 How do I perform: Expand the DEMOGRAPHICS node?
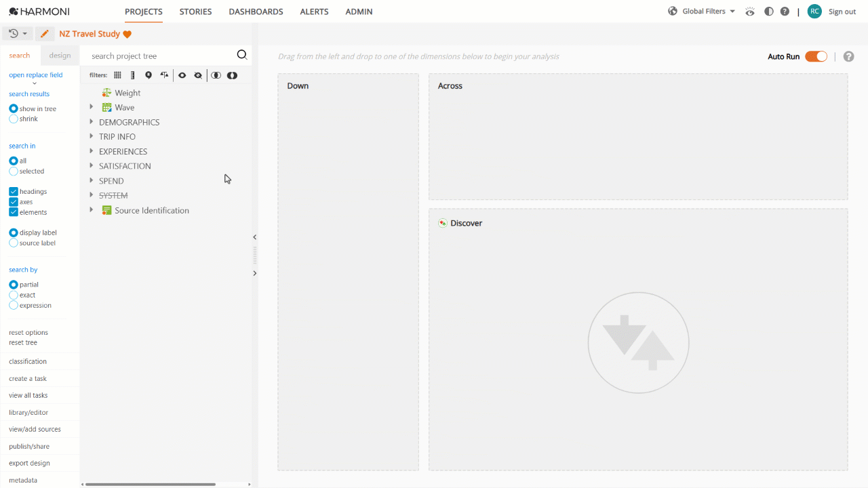(92, 122)
